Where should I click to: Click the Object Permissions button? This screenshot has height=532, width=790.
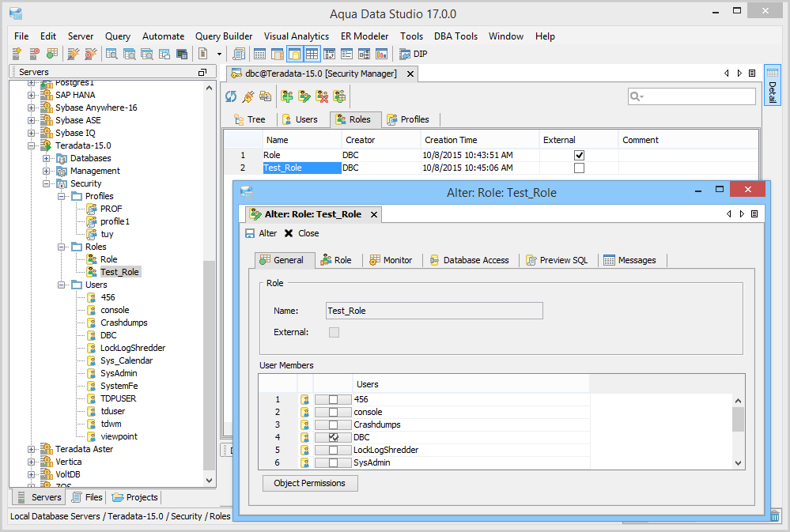coord(310,483)
